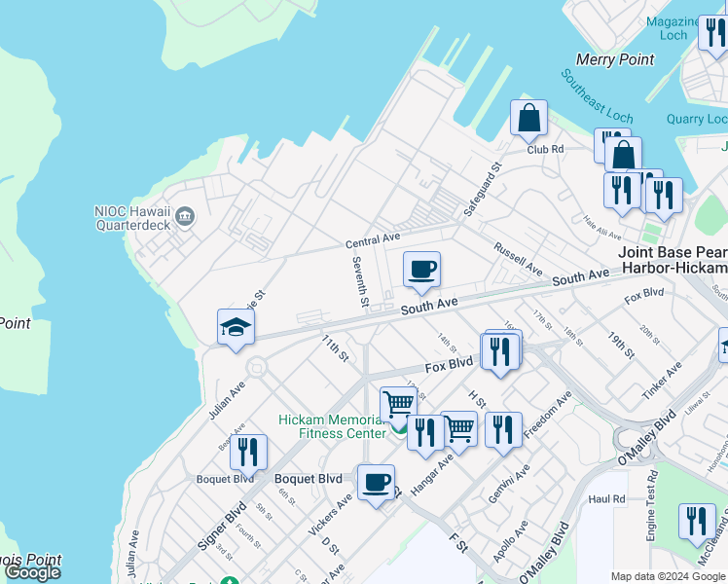Viewport: 728px width, 584px height.
Task: Open the restaurant marker on Fox Blvd
Action: coord(500,353)
